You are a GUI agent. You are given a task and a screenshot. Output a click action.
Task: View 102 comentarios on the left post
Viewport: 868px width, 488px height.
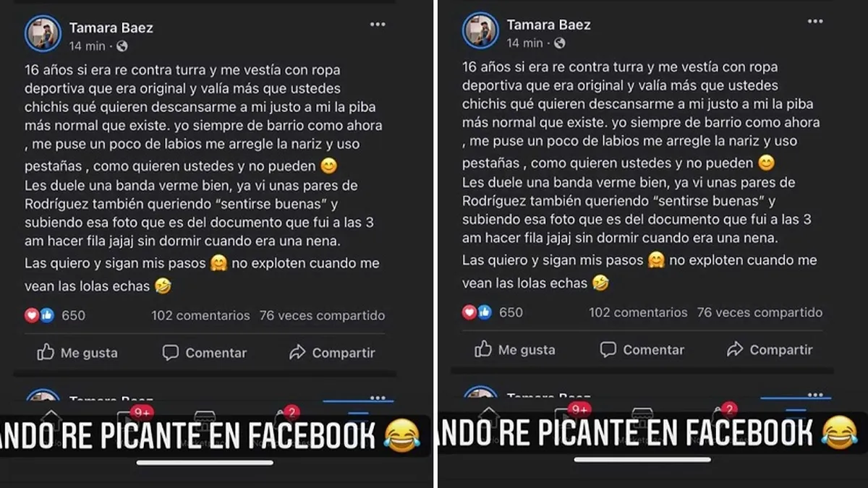[x=200, y=315]
